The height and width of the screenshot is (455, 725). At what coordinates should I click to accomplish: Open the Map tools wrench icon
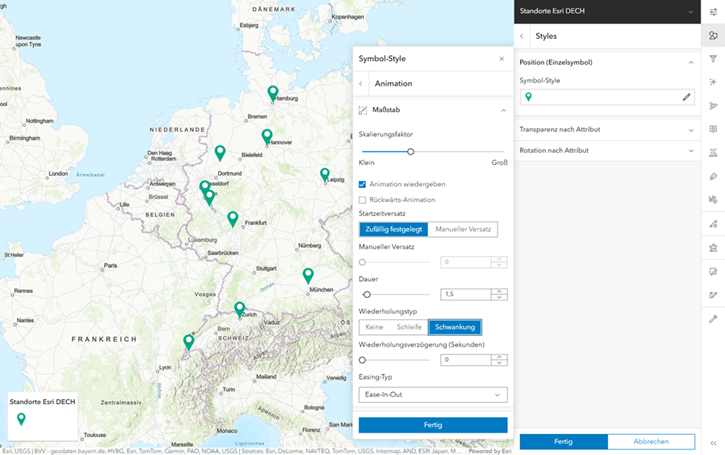click(713, 319)
